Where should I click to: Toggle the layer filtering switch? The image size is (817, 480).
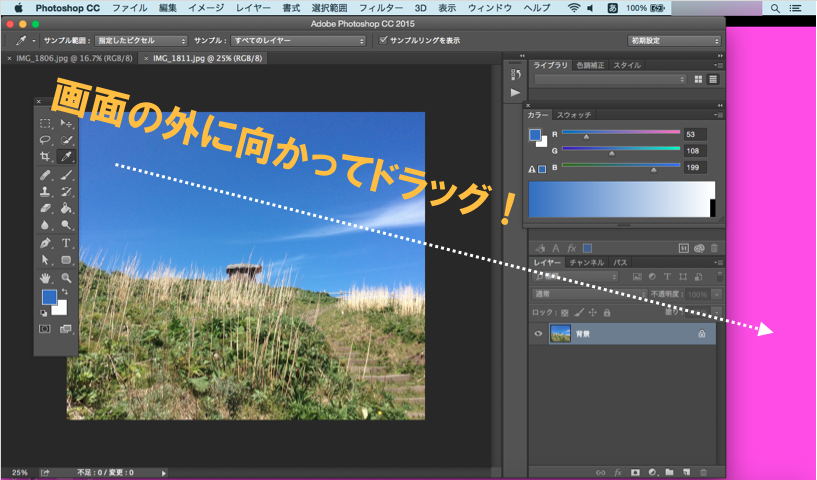tap(720, 276)
